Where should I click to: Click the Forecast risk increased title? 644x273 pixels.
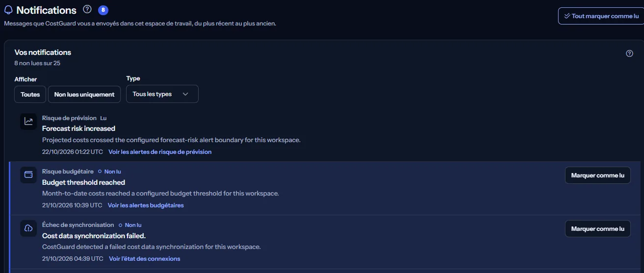click(x=78, y=128)
